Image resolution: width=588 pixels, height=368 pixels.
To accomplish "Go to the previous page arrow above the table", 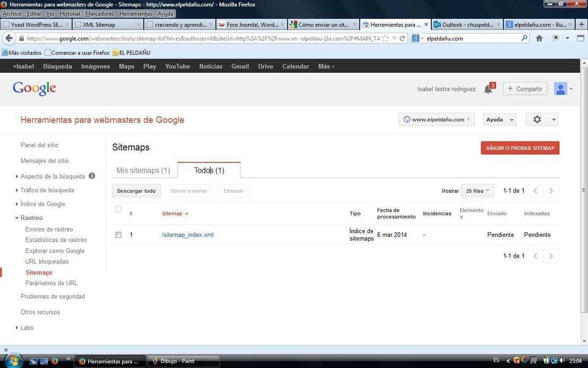I will coord(535,190).
